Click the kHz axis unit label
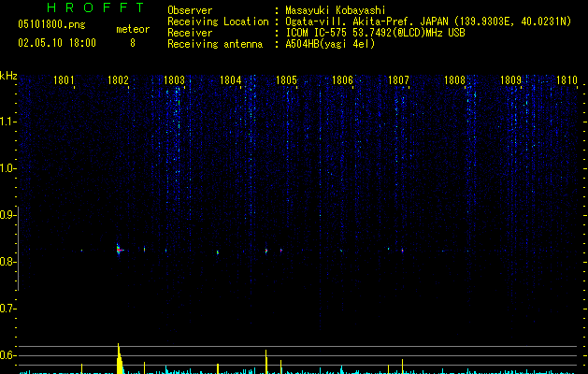The image size is (588, 374). coord(8,76)
